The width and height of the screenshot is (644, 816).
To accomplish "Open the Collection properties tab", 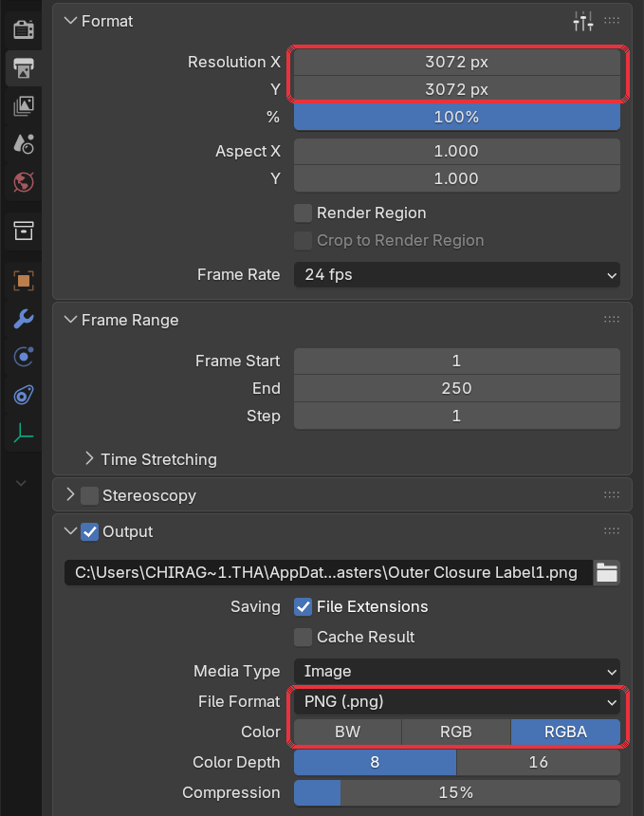I will 24,231.
